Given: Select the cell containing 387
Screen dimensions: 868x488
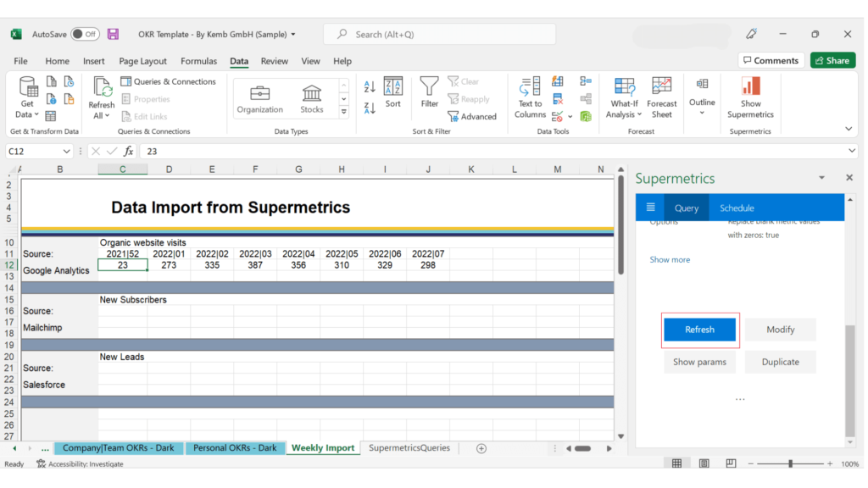Looking at the screenshot, I should pyautogui.click(x=255, y=265).
